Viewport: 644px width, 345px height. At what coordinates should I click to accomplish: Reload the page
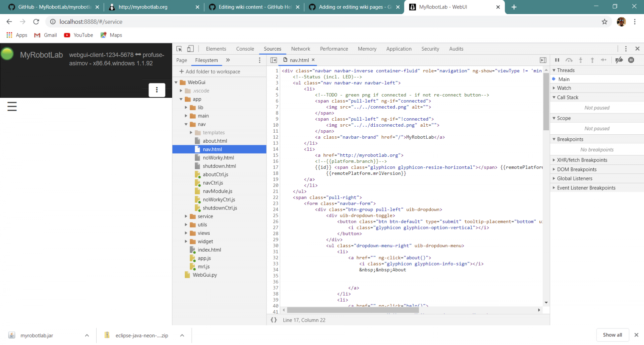(36, 22)
